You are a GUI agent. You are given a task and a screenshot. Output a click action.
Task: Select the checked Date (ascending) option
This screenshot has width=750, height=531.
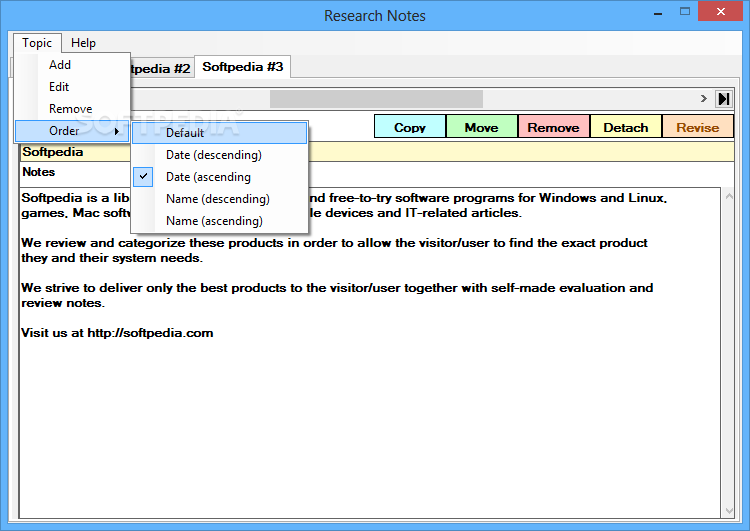(x=220, y=177)
